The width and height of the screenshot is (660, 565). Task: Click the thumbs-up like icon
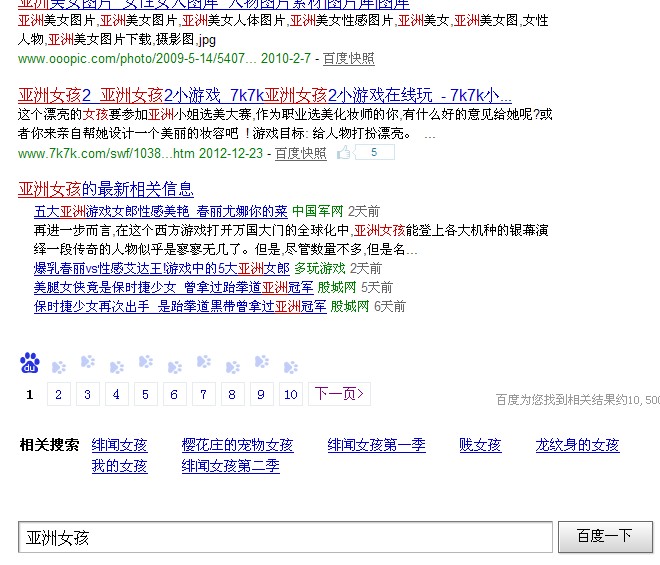point(343,152)
